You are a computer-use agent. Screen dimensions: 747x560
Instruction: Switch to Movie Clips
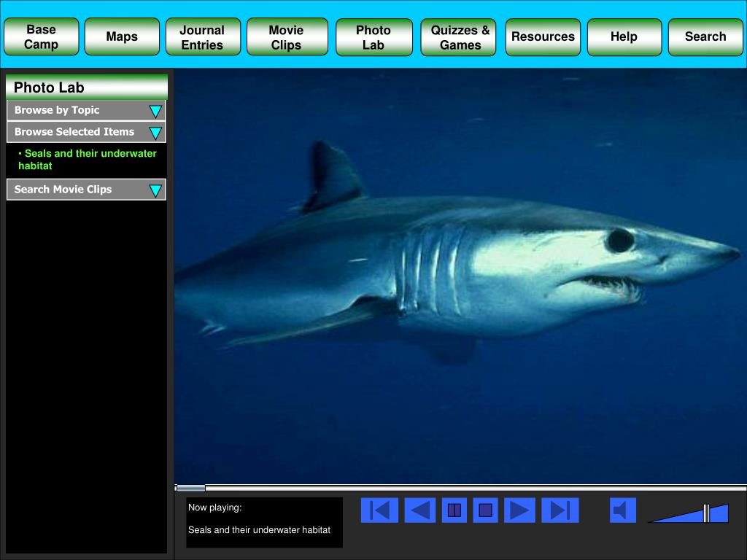click(287, 36)
